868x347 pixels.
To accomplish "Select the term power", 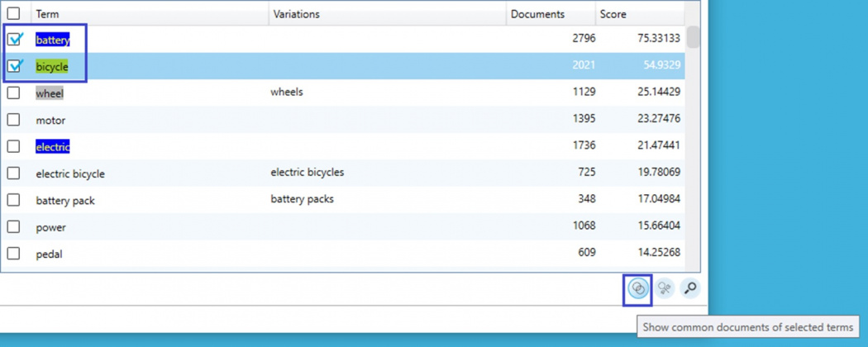I will [51, 227].
